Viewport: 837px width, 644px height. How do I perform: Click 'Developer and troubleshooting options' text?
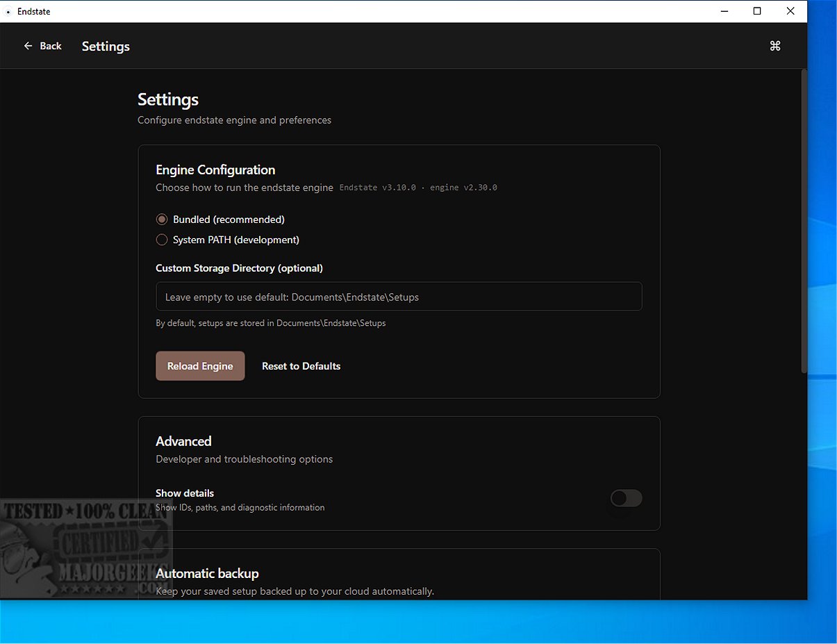pos(244,459)
